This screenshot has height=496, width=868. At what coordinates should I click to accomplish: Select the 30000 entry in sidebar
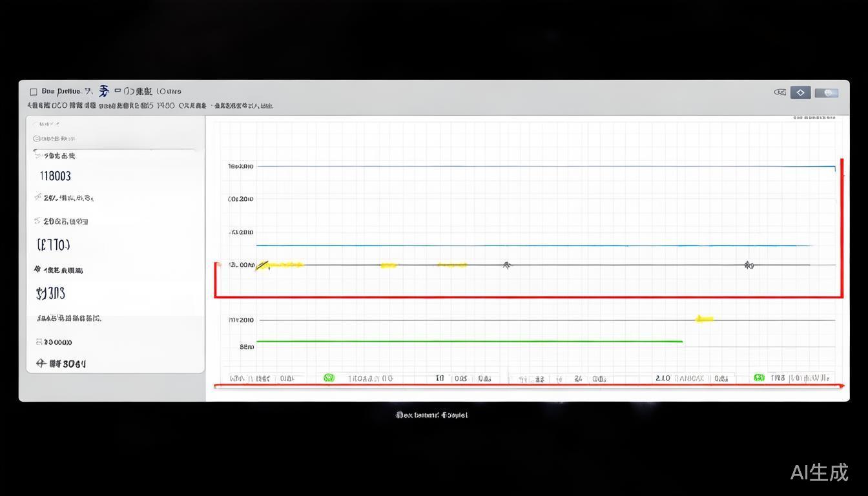tap(54, 342)
